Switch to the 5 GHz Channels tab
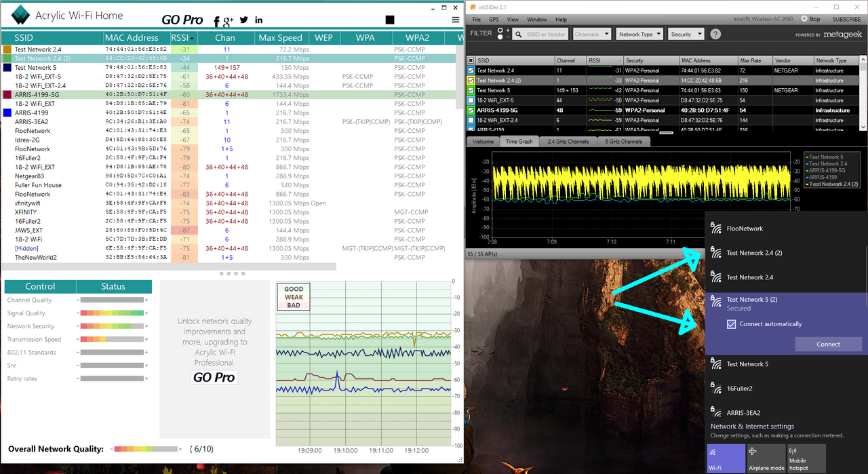 click(624, 142)
